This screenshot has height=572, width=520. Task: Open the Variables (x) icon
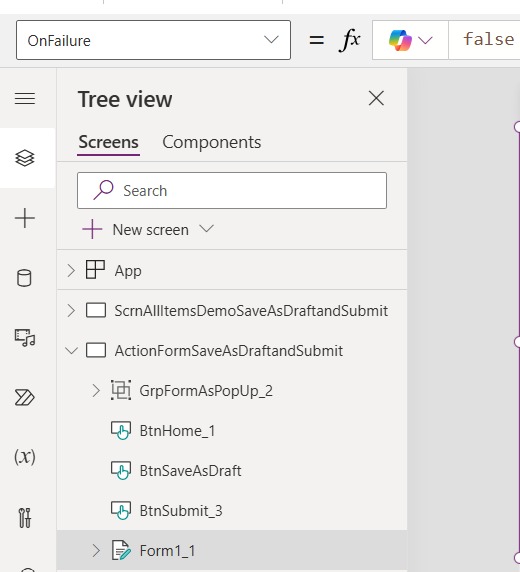[25, 457]
